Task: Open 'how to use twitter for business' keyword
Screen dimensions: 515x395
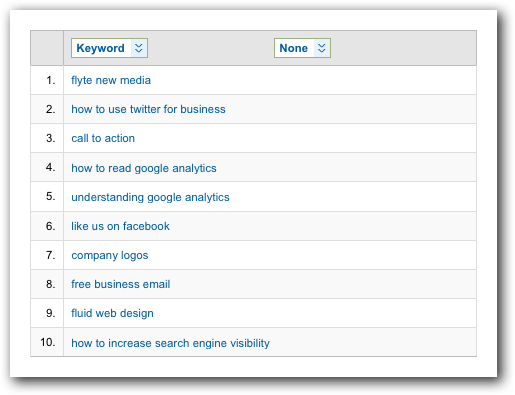Action: pos(148,109)
